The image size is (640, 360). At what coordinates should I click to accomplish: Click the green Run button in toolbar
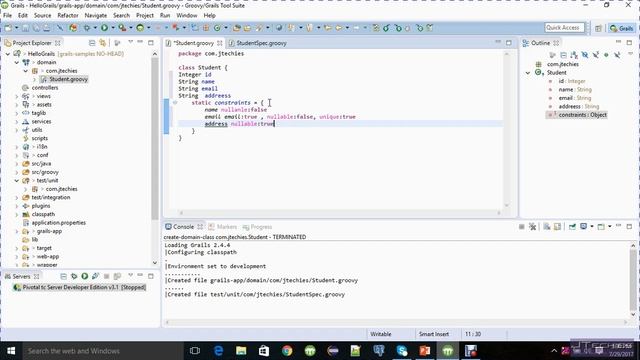click(104, 28)
